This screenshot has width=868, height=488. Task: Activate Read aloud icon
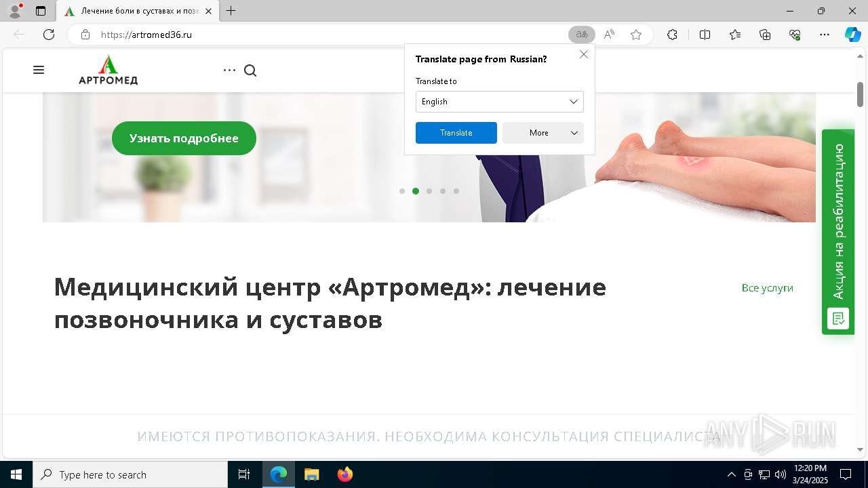click(x=609, y=35)
